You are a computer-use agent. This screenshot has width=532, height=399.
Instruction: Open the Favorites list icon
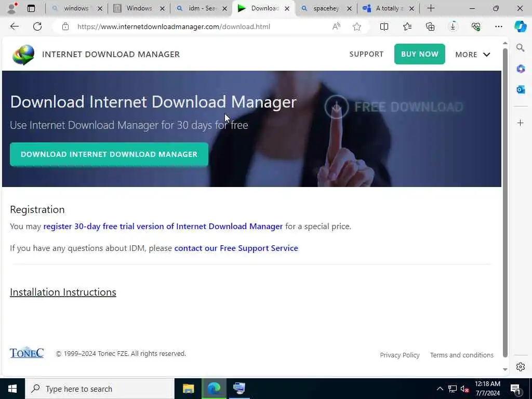tap(407, 26)
